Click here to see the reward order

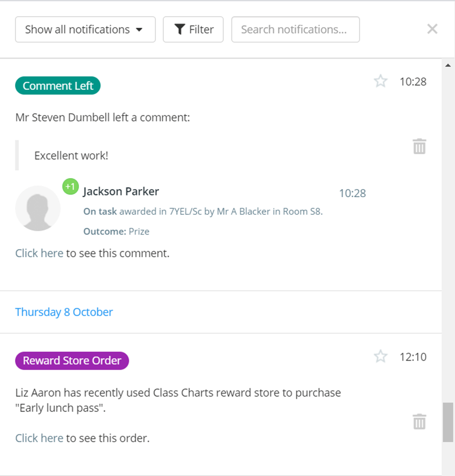pyautogui.click(x=39, y=438)
